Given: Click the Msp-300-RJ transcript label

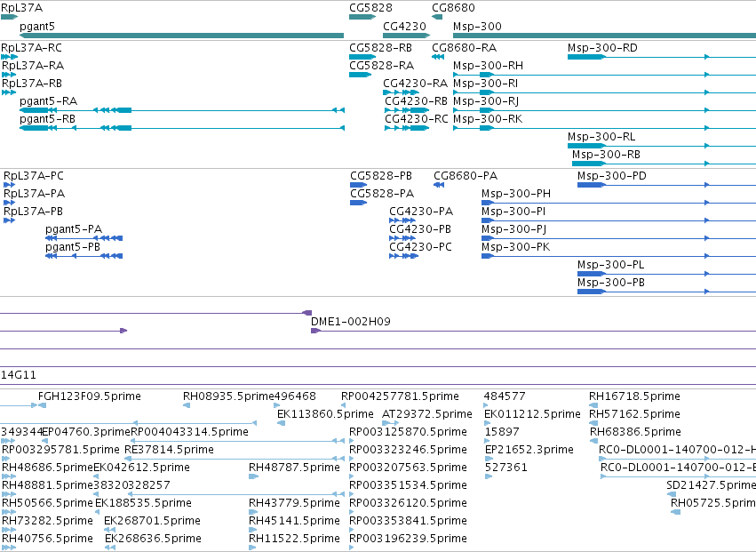Looking at the screenshot, I should 486,101.
